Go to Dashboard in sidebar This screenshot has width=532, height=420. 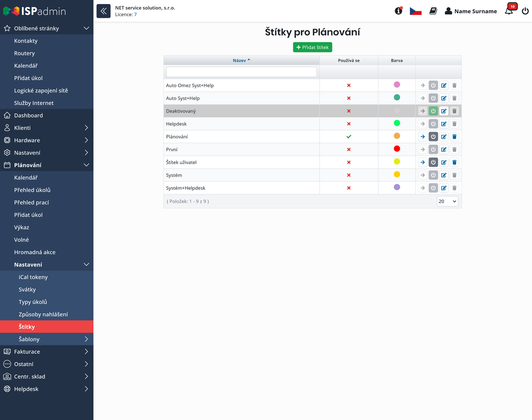28,115
